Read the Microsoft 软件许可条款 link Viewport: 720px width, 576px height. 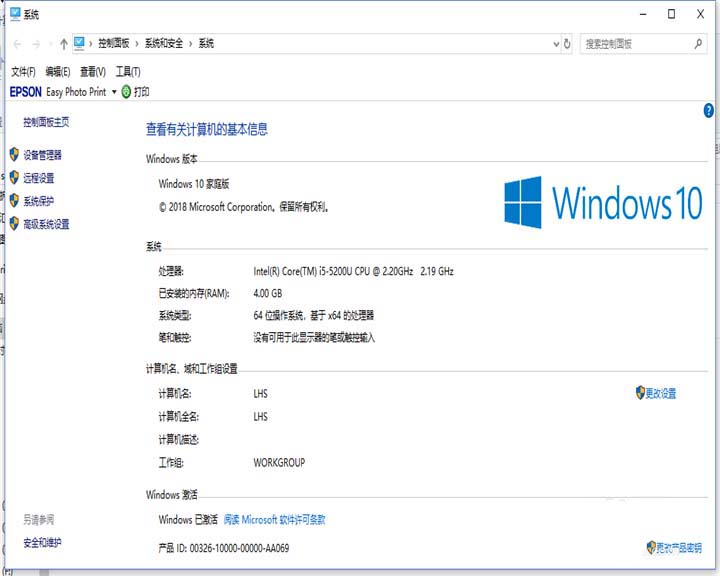pos(275,520)
